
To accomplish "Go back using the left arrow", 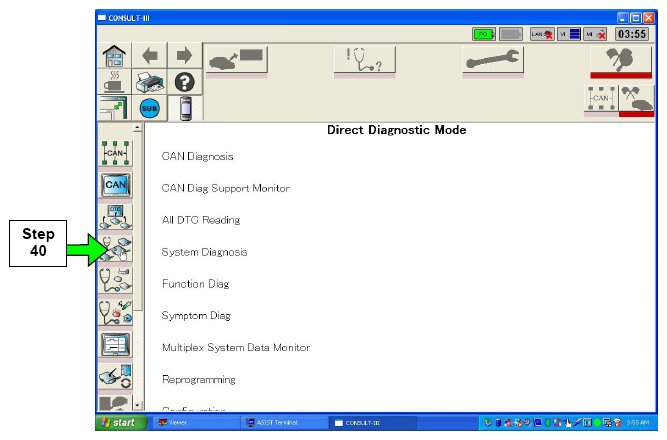I will click(150, 56).
